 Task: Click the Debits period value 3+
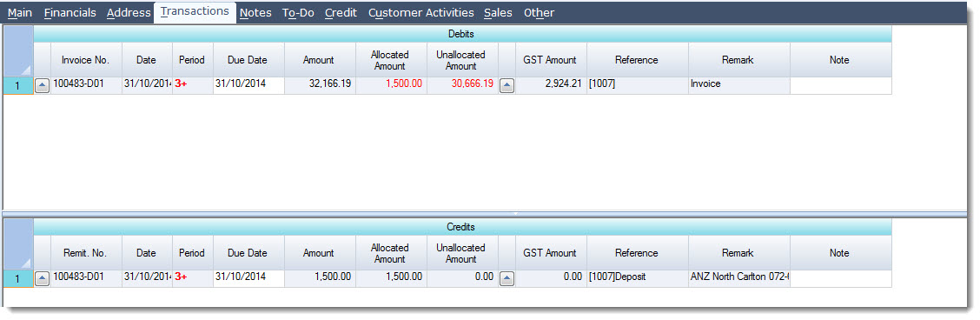pyautogui.click(x=193, y=86)
